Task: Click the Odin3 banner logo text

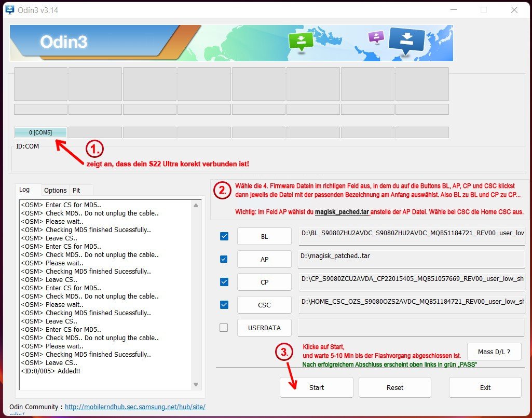Action: (x=64, y=42)
